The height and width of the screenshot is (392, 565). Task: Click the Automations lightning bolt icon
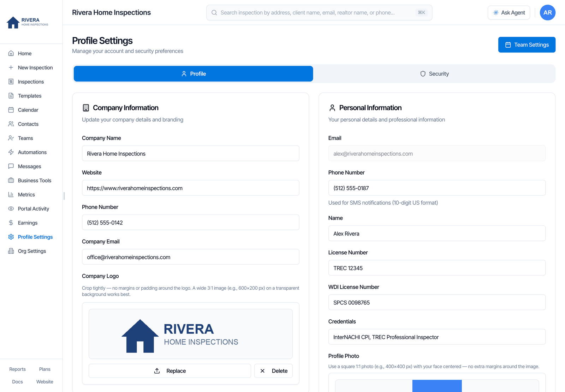pyautogui.click(x=11, y=152)
